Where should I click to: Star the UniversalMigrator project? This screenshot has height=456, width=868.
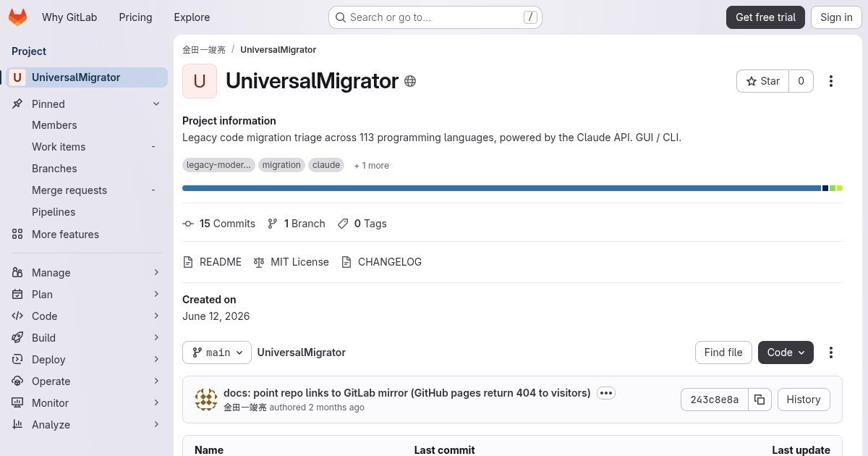click(762, 81)
